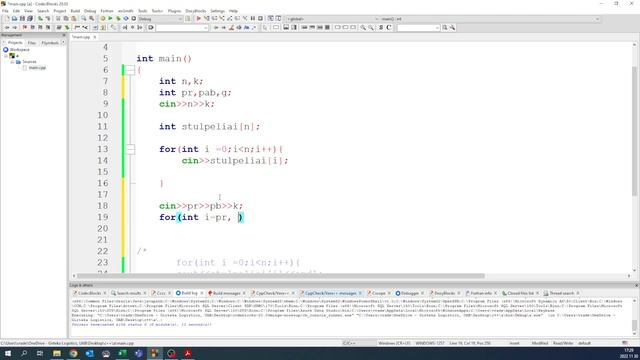Save the current file icon
Screen dimensions: 640x360
click(22, 19)
